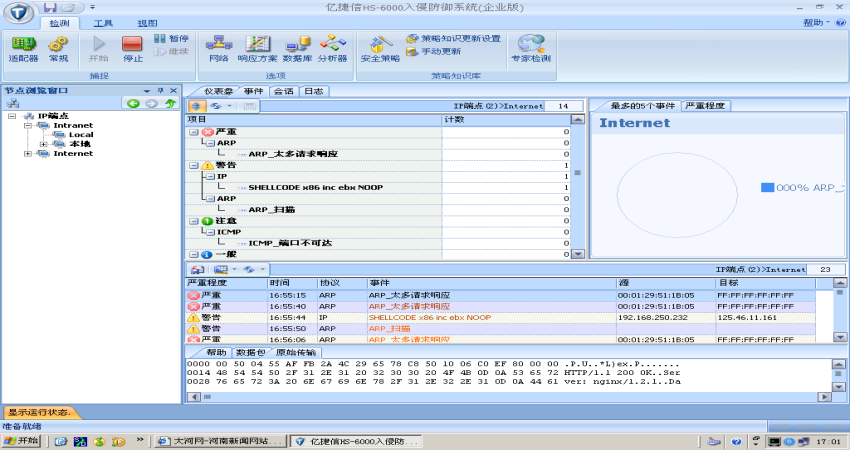This screenshot has width=850, height=450.
Task: Expand the Internet tree node
Action: tap(28, 154)
